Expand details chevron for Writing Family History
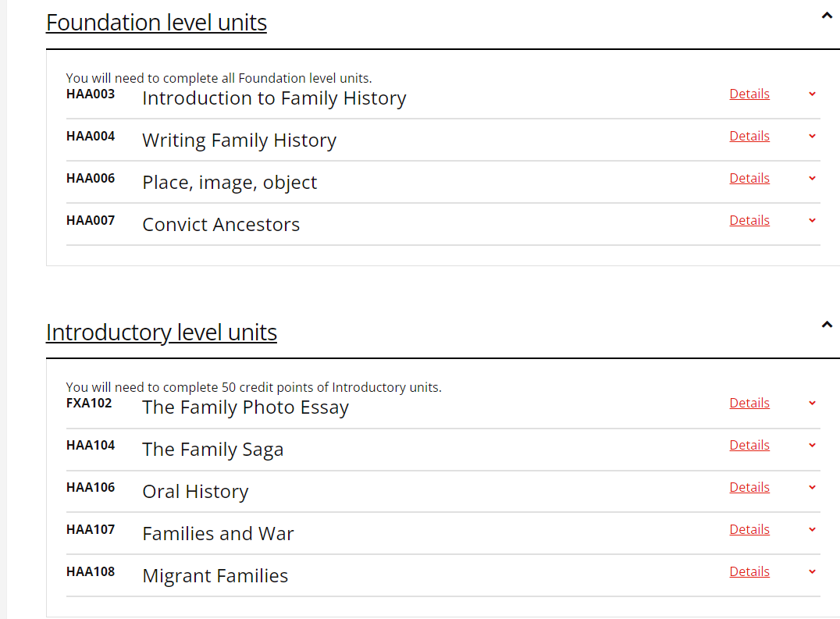This screenshot has height=619, width=840. pos(812,136)
